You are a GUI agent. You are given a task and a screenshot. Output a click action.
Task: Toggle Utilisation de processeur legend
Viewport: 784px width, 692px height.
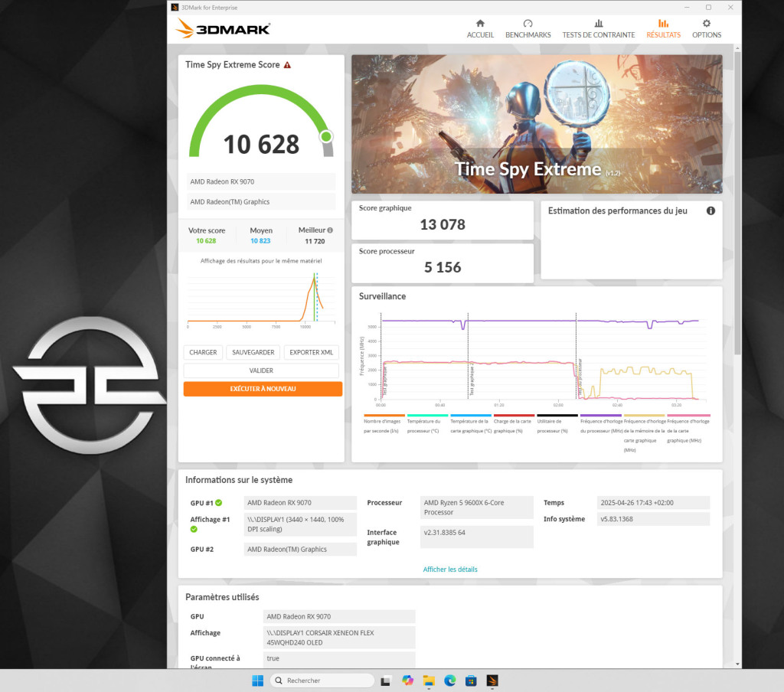(x=557, y=424)
